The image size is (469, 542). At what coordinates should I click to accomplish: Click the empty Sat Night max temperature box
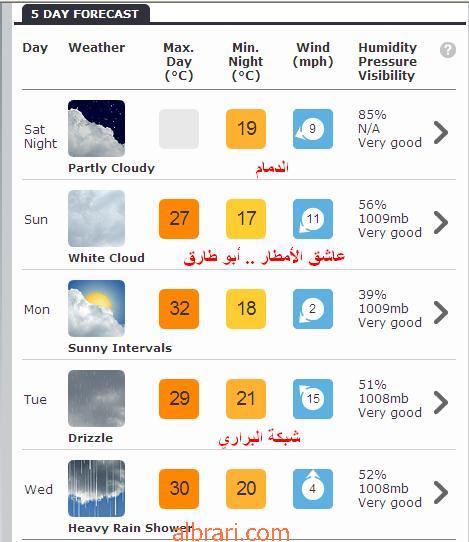click(179, 129)
